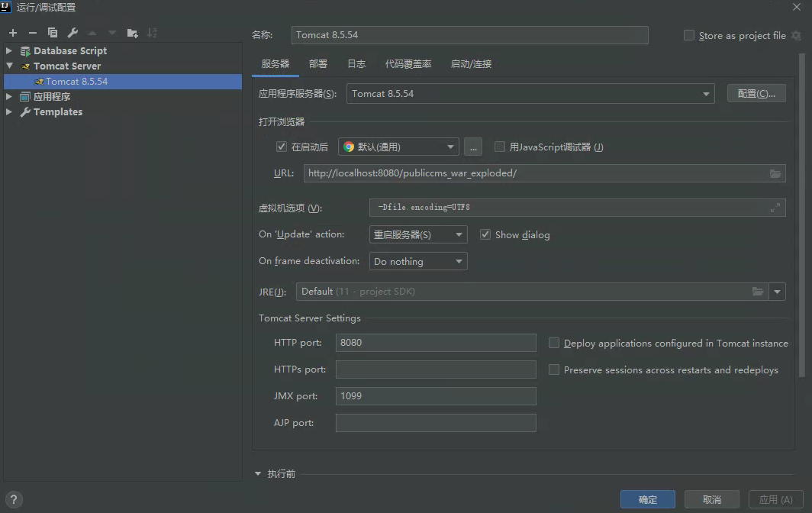Expand the VM options field editor
The height and width of the screenshot is (513, 812).
[x=775, y=208]
